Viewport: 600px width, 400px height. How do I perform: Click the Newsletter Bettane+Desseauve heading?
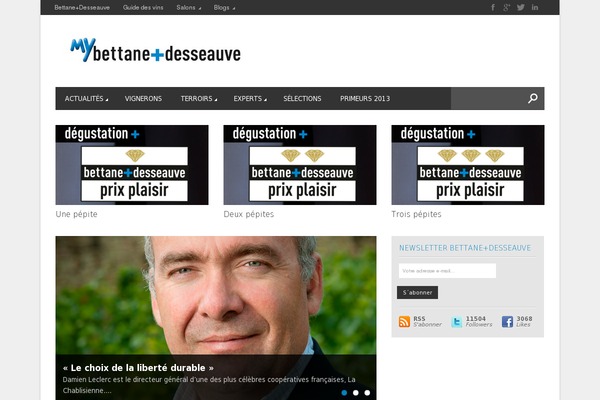pos(465,248)
